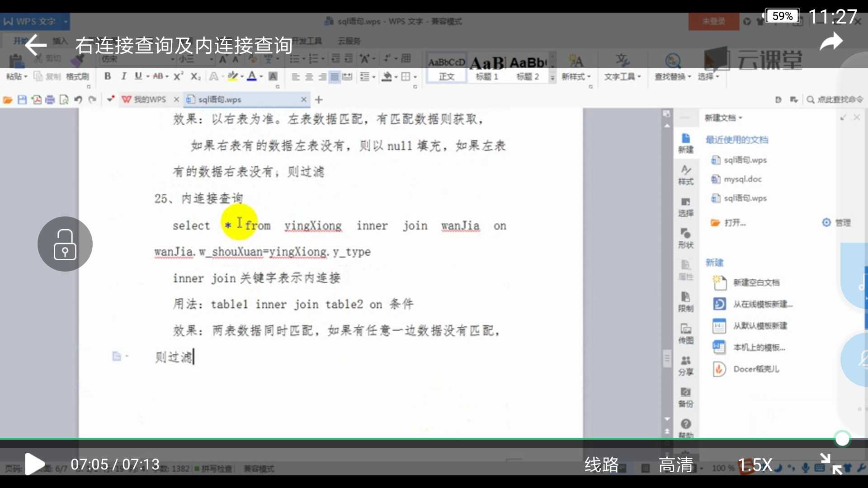Image resolution: width=868 pixels, height=488 pixels.
Task: Exit fullscreen with the shrink arrows icon
Action: 831,464
